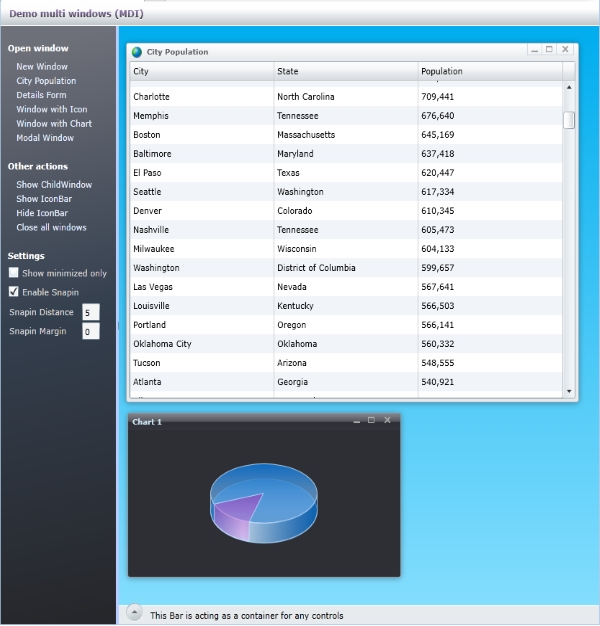600x626 pixels.
Task: Maximize the City Population window
Action: tap(549, 50)
